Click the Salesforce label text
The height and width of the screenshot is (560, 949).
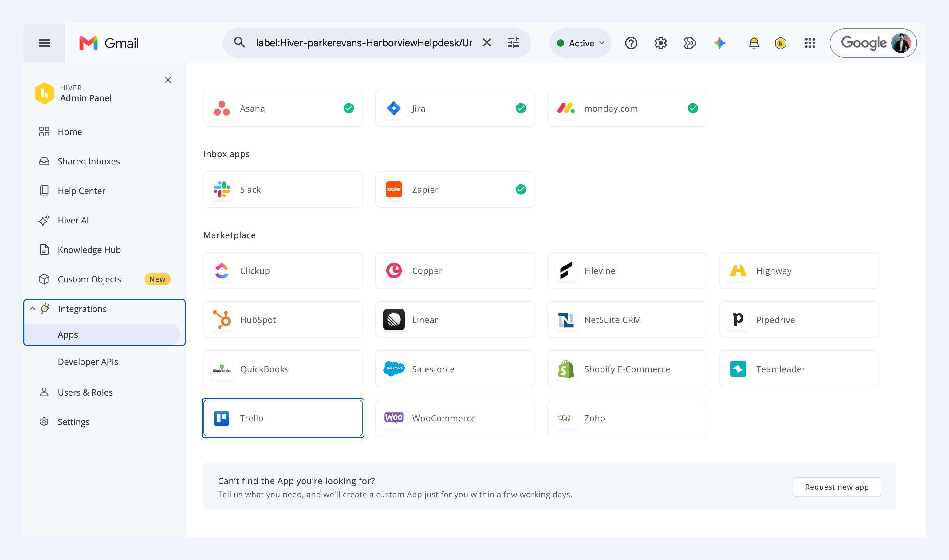point(433,369)
